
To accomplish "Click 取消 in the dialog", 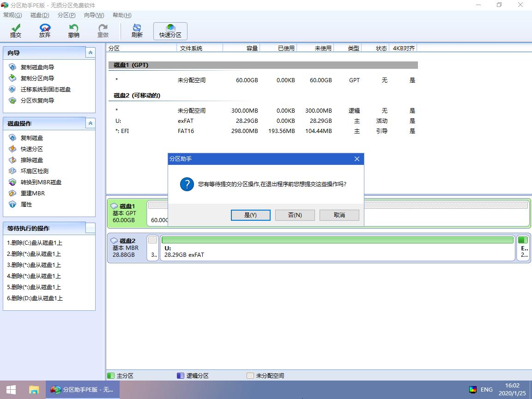I will [339, 215].
